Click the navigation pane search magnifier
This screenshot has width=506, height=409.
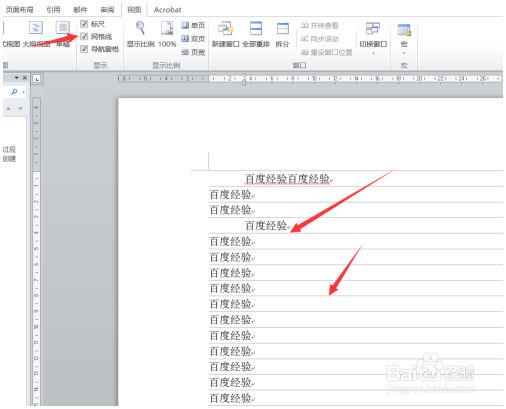14,91
